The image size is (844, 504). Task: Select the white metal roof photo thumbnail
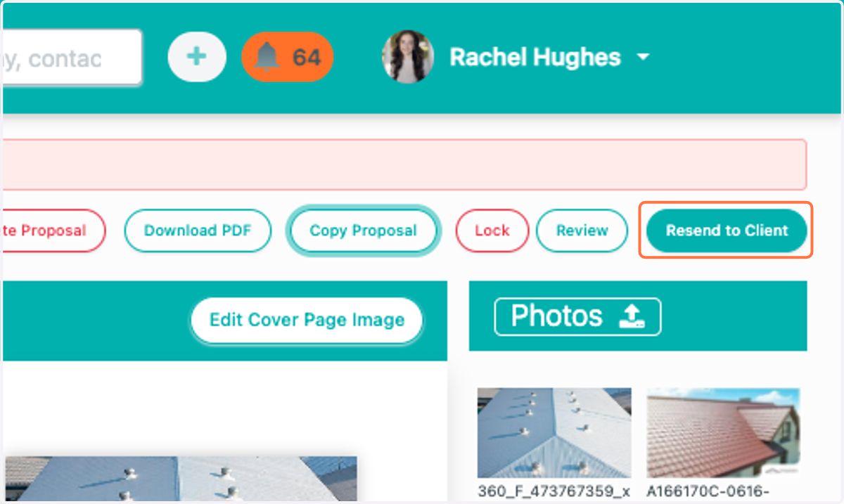pyautogui.click(x=554, y=433)
